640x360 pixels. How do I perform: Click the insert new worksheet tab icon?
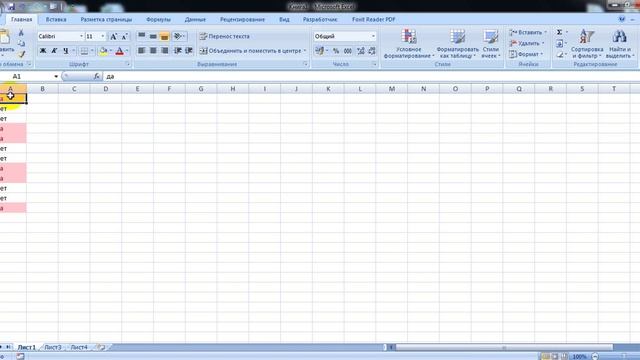101,347
